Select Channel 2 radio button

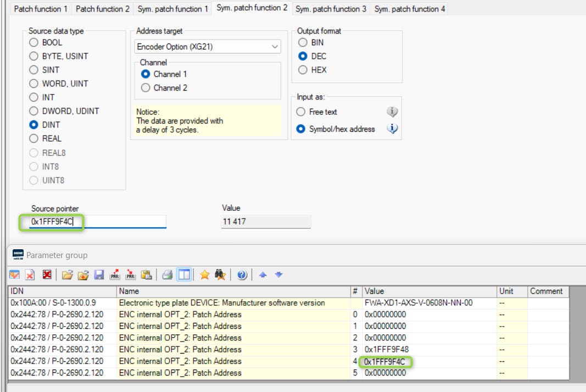pyautogui.click(x=146, y=88)
